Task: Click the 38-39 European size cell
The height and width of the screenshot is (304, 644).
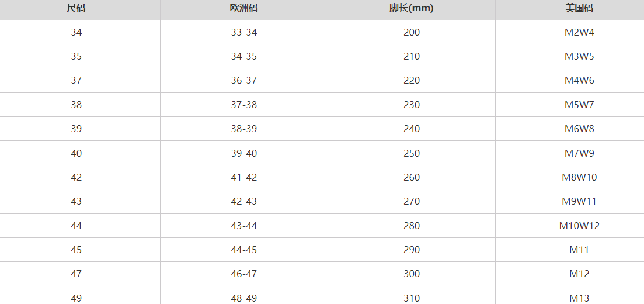Action: point(243,129)
